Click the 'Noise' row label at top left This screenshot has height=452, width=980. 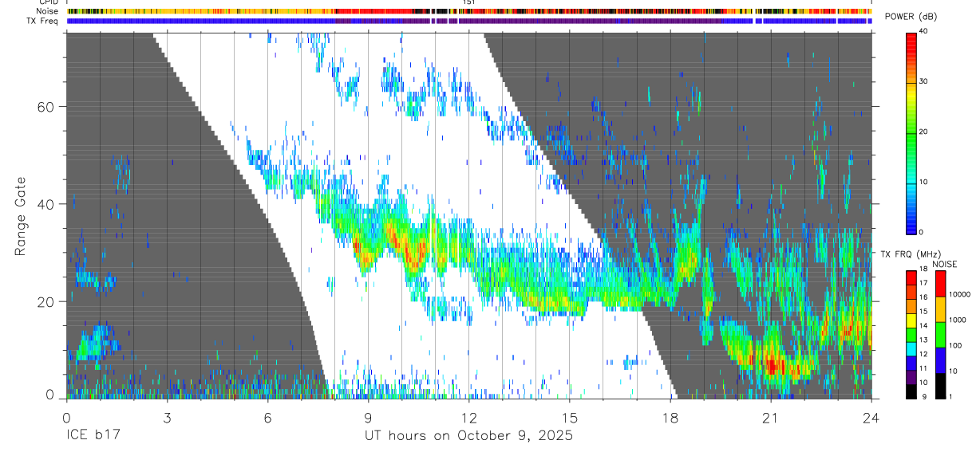pos(47,12)
